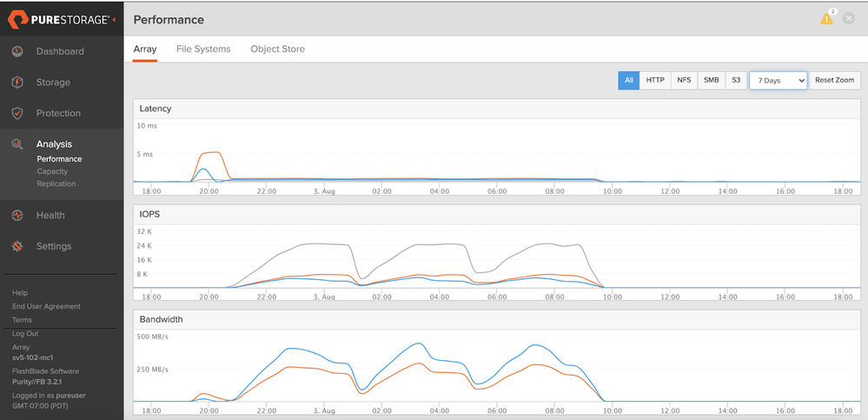Collapse sidebar with the orange arrow

[114, 20]
